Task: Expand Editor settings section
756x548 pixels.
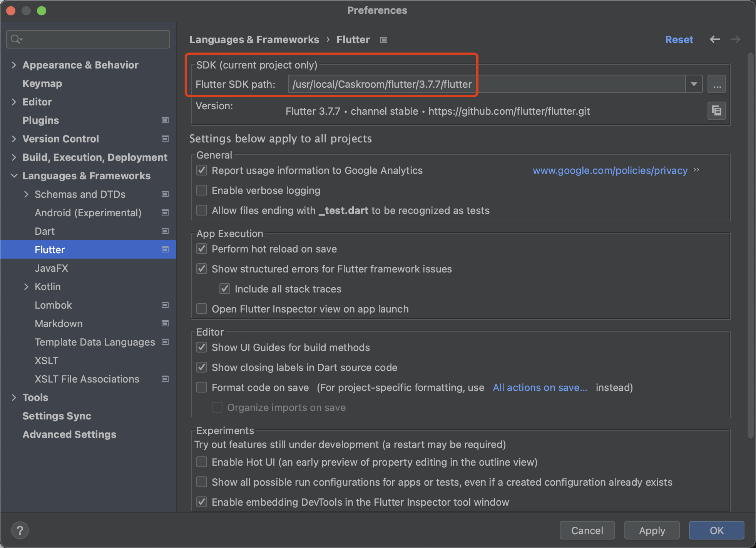Action: click(x=14, y=102)
